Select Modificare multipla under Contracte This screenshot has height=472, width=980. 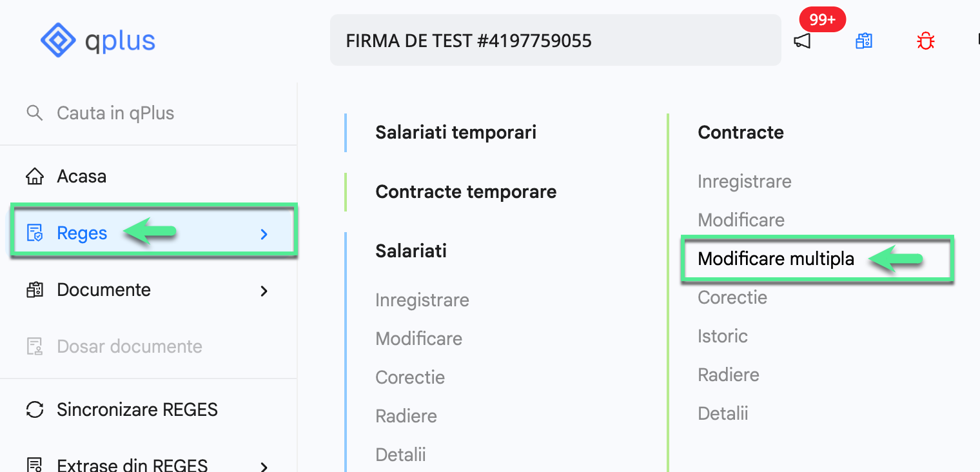(x=776, y=259)
